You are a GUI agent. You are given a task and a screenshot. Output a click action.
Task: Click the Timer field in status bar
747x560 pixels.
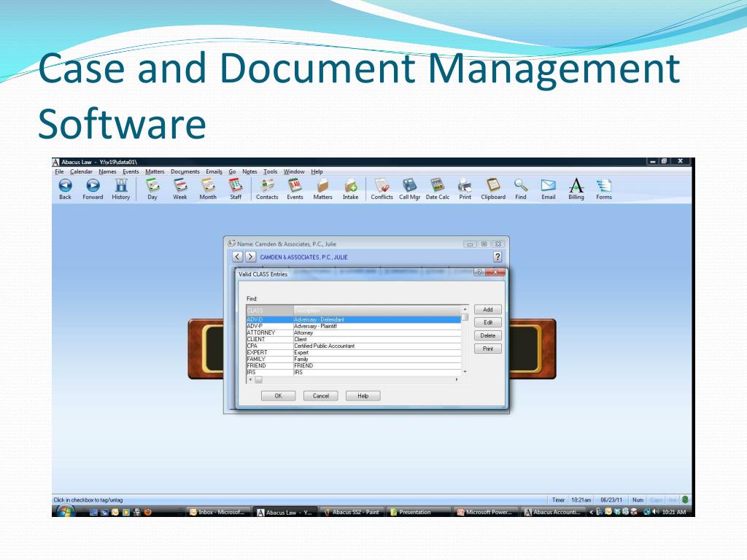[558, 500]
